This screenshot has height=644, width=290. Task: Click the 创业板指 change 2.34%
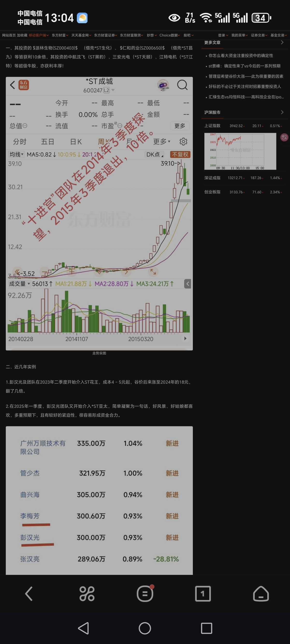[275, 192]
